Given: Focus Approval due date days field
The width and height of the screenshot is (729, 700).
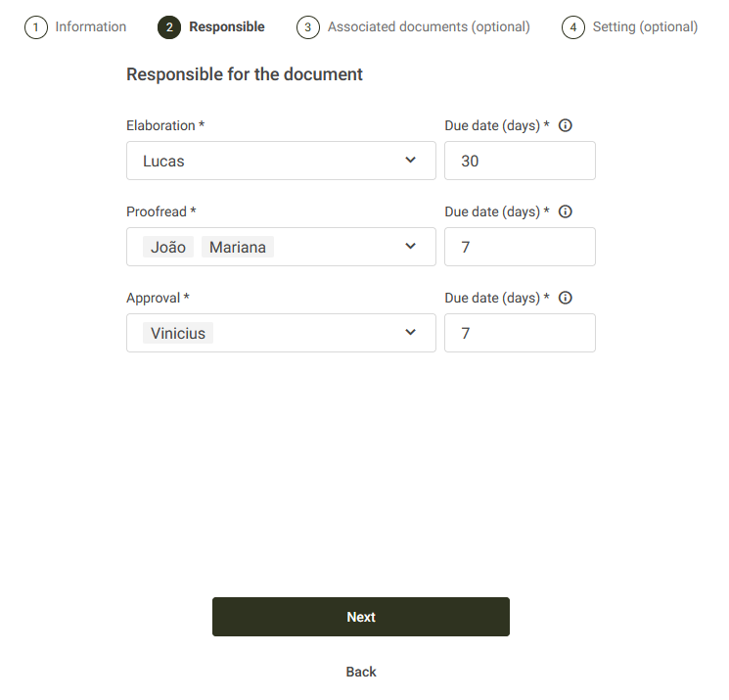Looking at the screenshot, I should pos(520,333).
